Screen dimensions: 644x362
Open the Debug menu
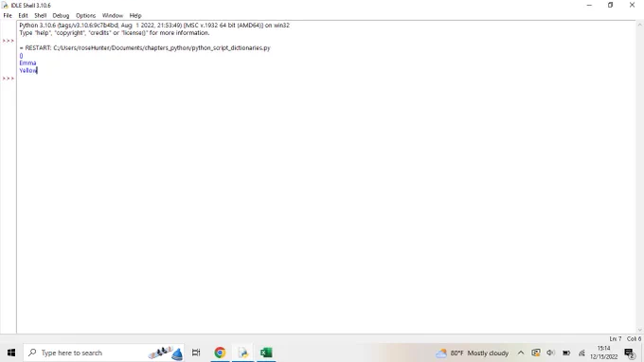coord(61,15)
